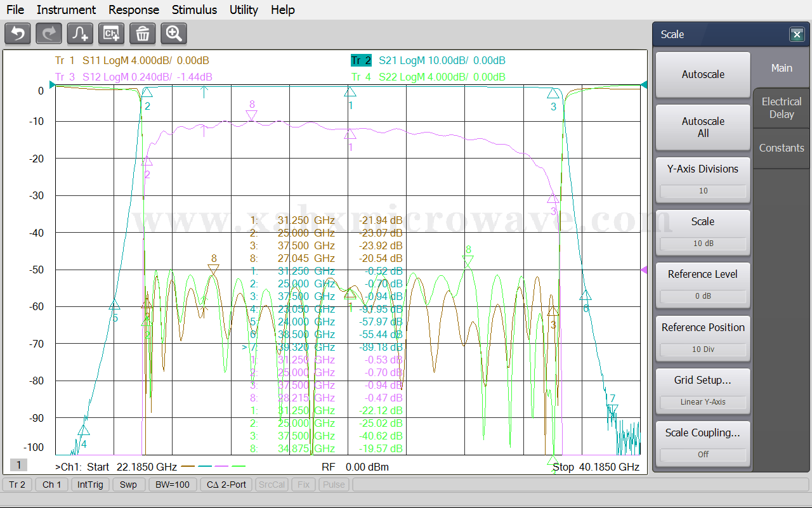The height and width of the screenshot is (508, 812).
Task: Close the Scale panel
Action: point(797,35)
